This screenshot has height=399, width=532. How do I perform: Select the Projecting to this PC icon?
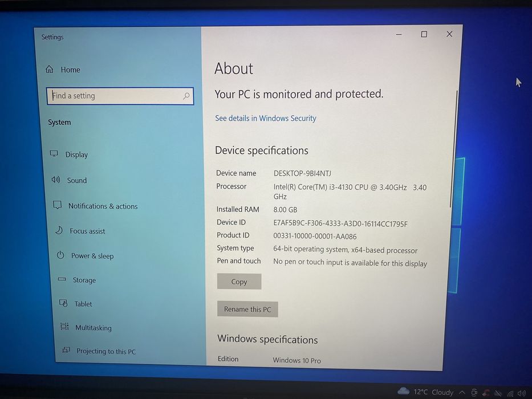(x=66, y=350)
